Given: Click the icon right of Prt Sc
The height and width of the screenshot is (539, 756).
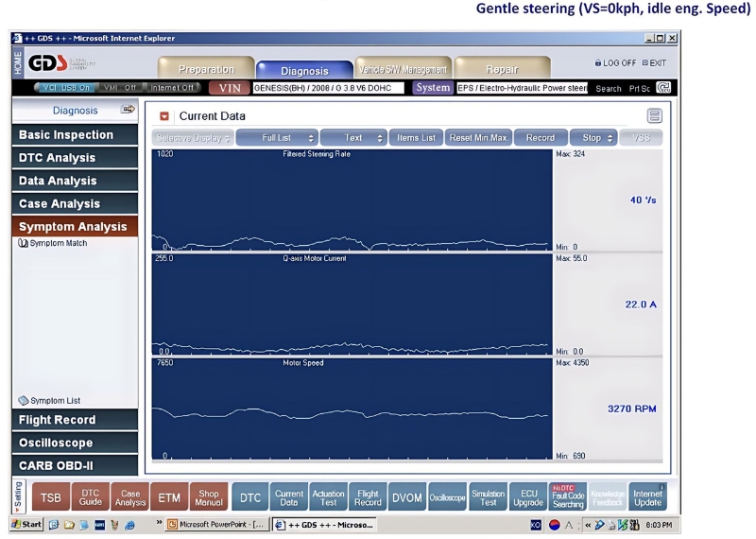Looking at the screenshot, I should 663,88.
